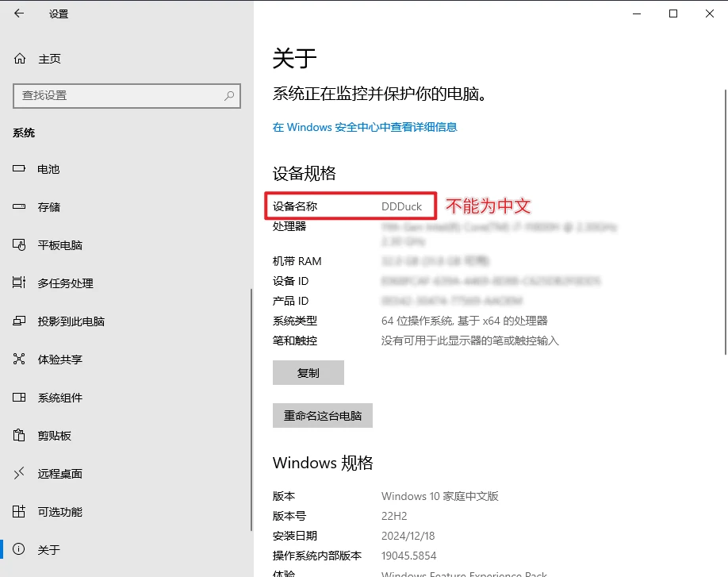Open the Windows 安全中心 details link
The width and height of the screenshot is (728, 577).
[365, 127]
